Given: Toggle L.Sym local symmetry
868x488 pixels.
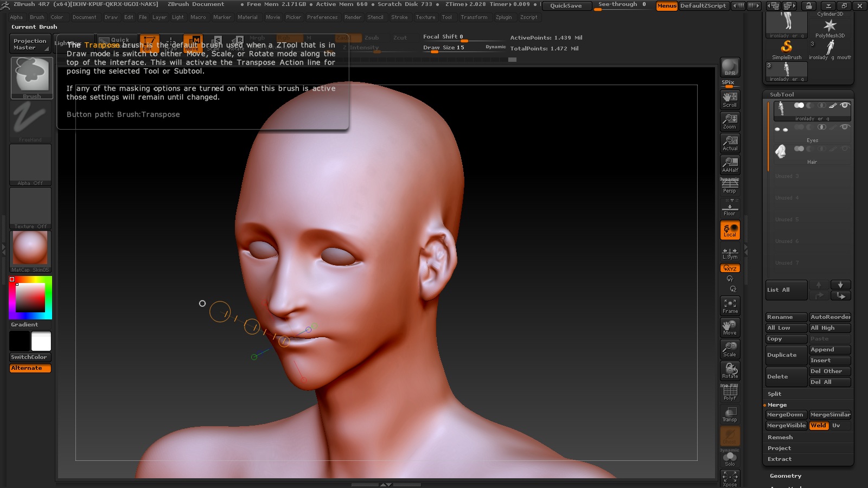Looking at the screenshot, I should point(730,253).
